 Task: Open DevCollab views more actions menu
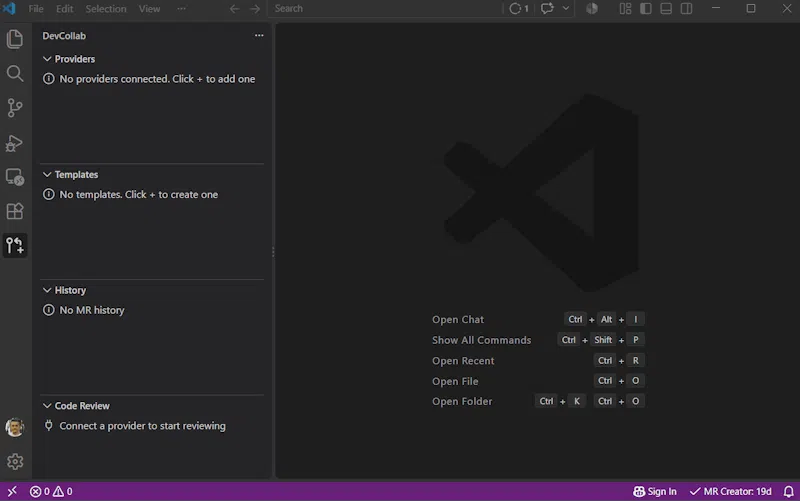[259, 36]
